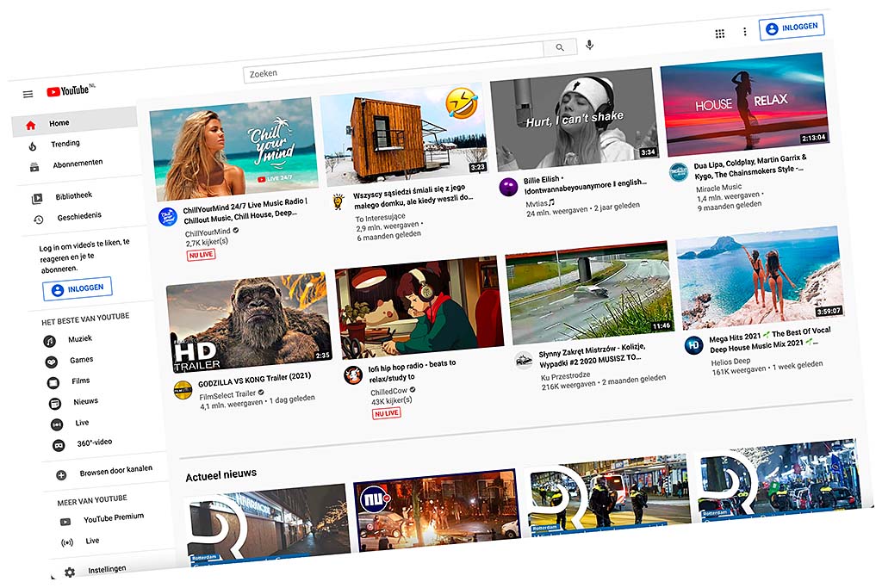Click the ChilledCow channel name
This screenshot has width=882, height=588.
[x=388, y=391]
